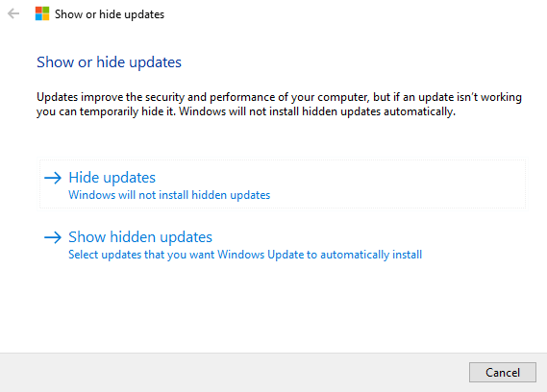This screenshot has height=392, width=547.
Task: Click the blue 'Show or hide updates' heading
Action: [110, 62]
